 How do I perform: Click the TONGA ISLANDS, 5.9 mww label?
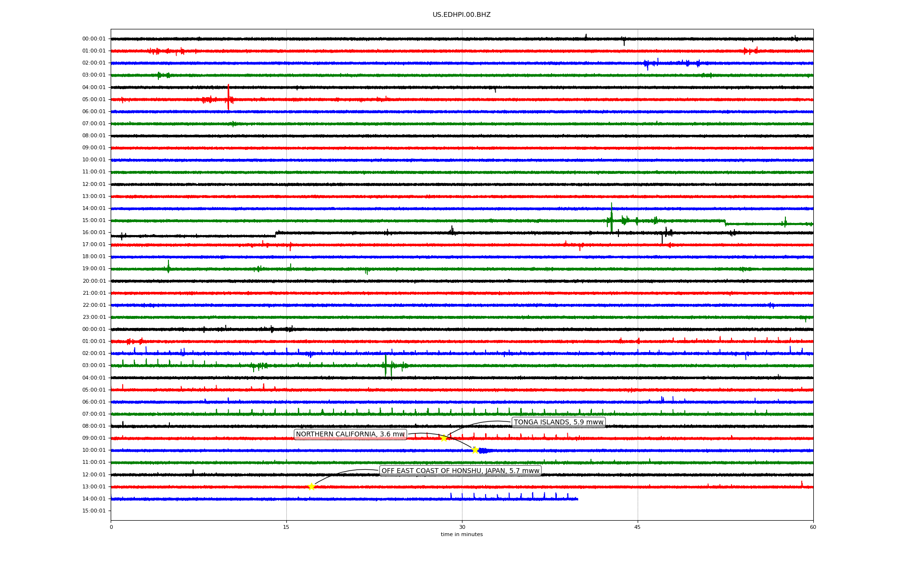click(558, 422)
